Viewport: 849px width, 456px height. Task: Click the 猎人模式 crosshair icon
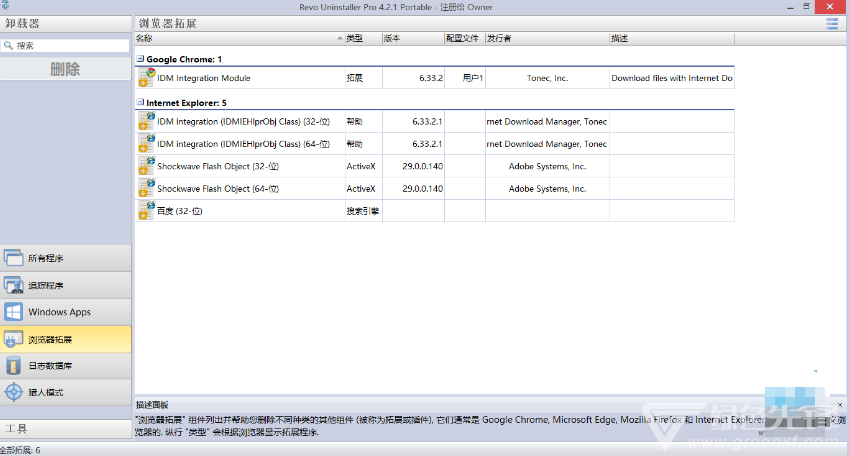point(14,392)
